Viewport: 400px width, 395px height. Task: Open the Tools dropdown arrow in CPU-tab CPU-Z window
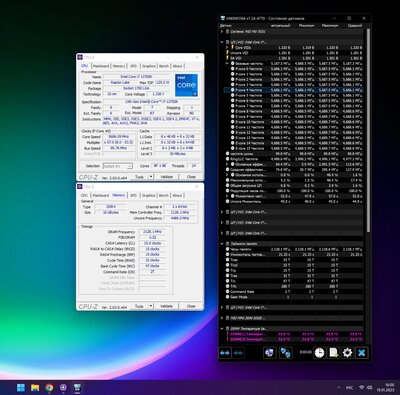[x=151, y=177]
